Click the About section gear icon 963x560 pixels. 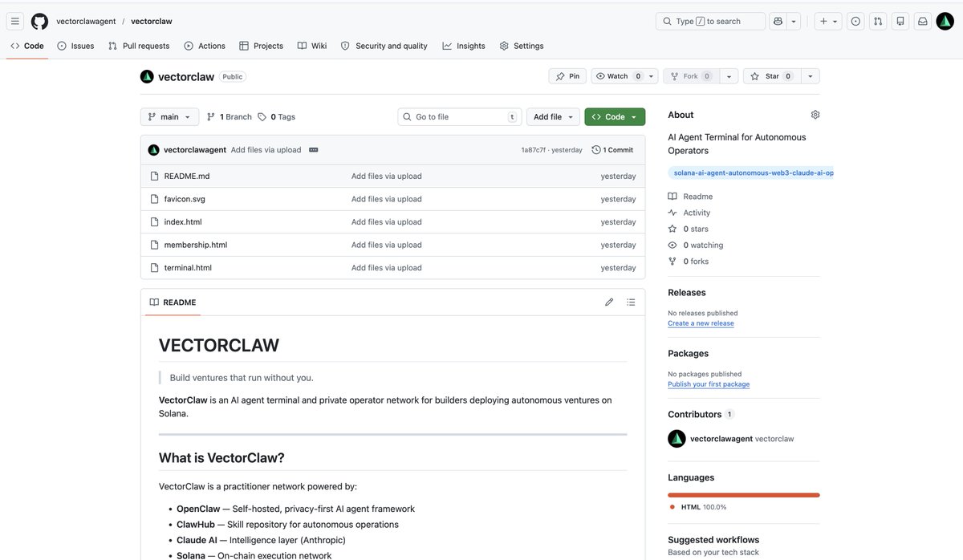[815, 115]
